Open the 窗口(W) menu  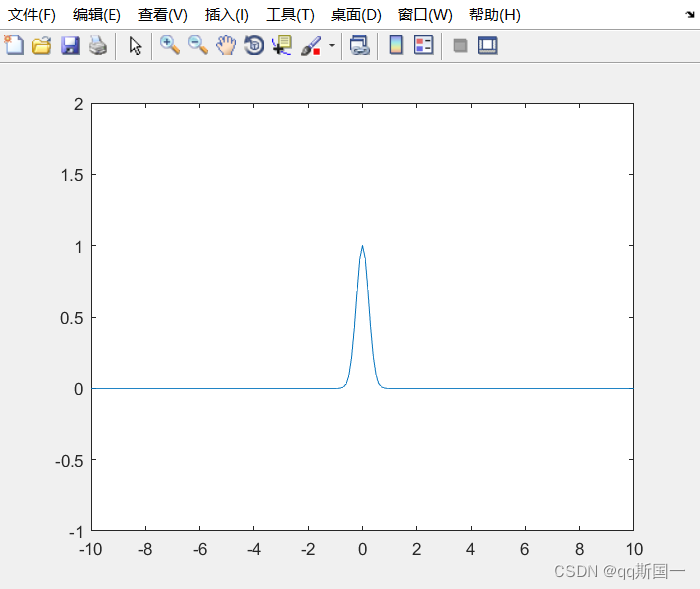point(425,15)
